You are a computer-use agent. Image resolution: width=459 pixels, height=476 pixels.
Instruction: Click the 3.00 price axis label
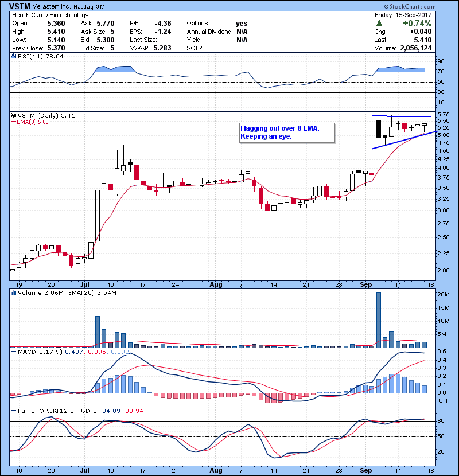click(x=443, y=210)
